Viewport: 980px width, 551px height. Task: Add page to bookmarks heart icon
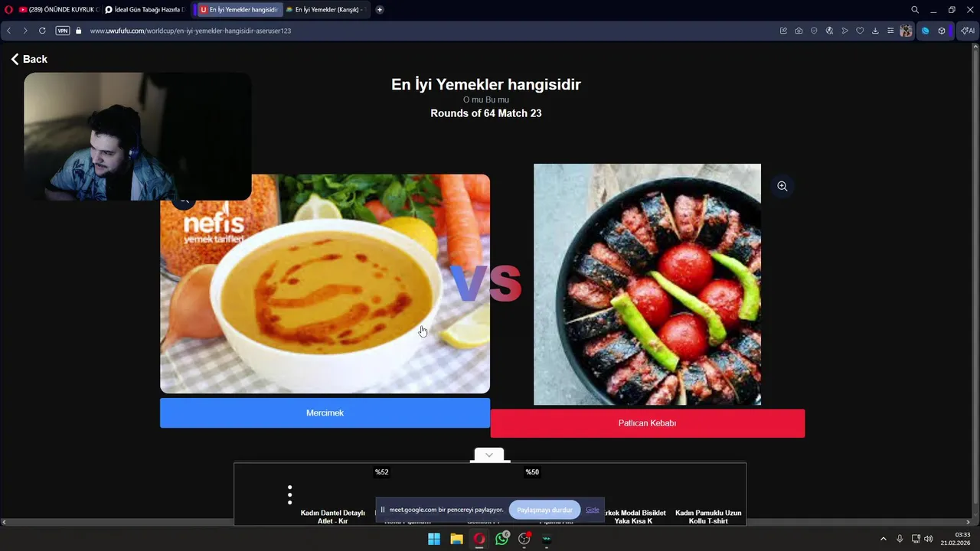[860, 31]
